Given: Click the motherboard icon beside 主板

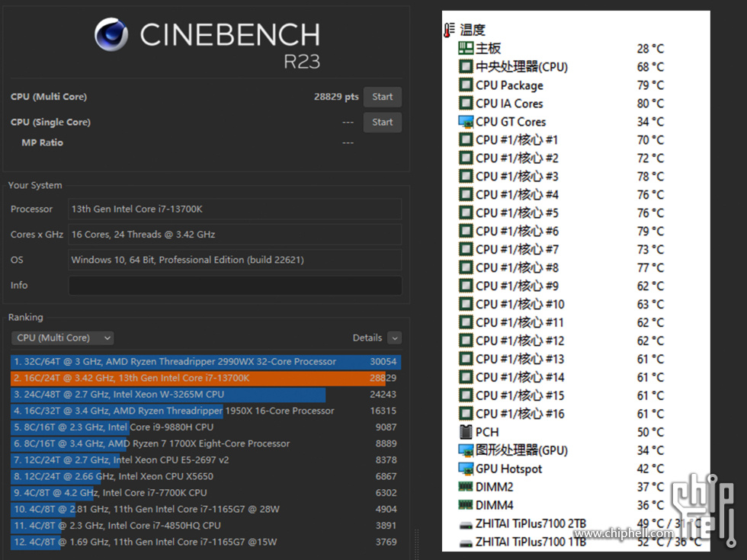Looking at the screenshot, I should (x=466, y=48).
